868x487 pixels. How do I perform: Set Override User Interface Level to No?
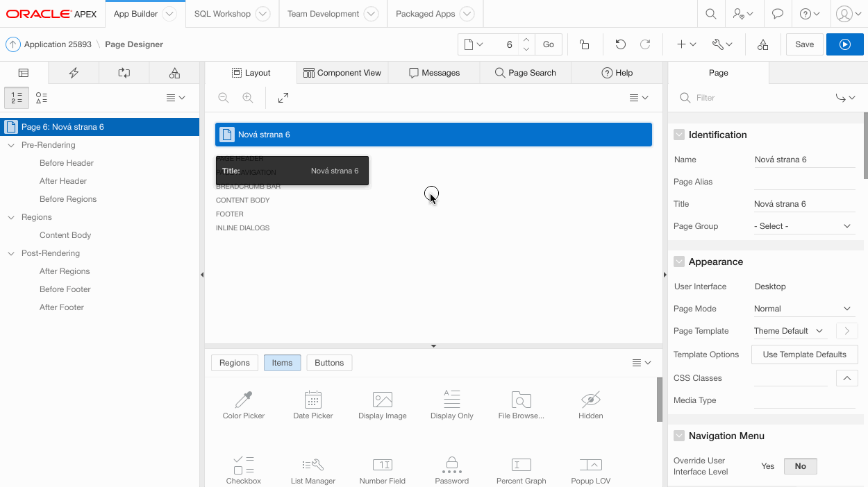coord(800,466)
